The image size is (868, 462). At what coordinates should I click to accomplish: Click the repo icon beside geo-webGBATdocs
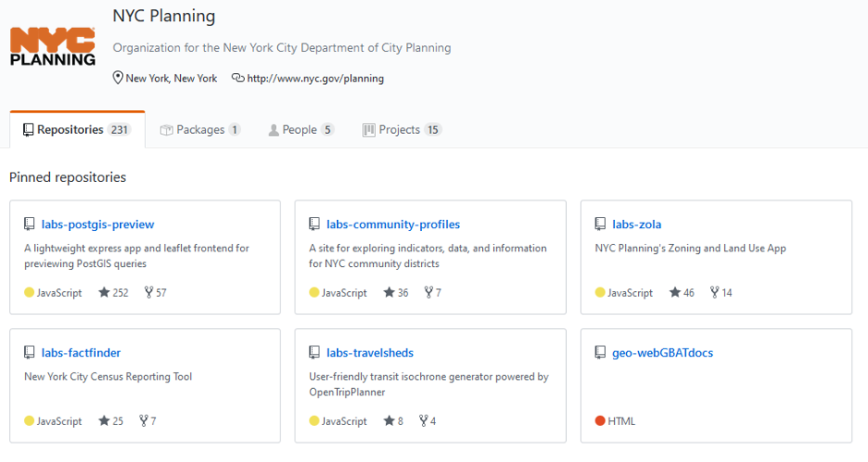point(600,352)
